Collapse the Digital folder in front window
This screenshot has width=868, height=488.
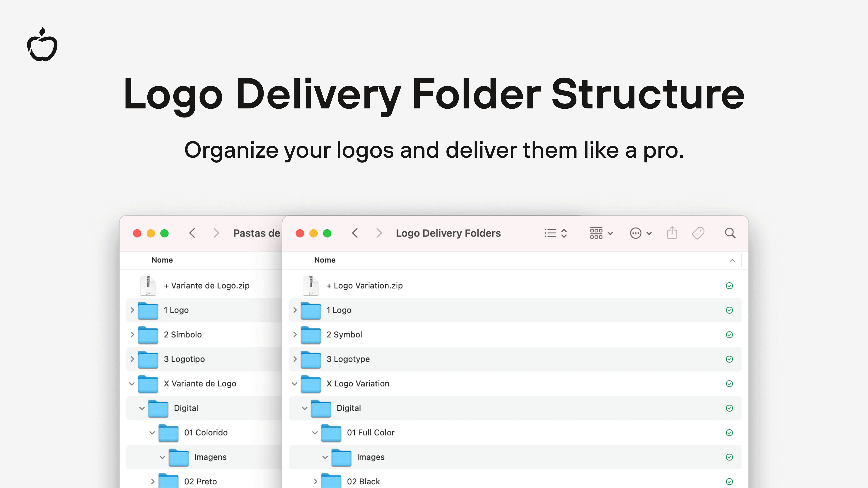coord(305,408)
